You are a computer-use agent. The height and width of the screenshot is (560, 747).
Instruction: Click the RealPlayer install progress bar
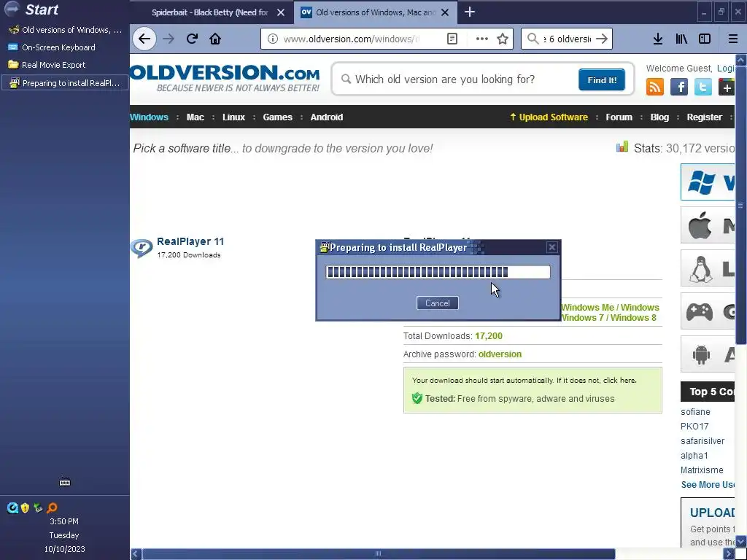(438, 272)
